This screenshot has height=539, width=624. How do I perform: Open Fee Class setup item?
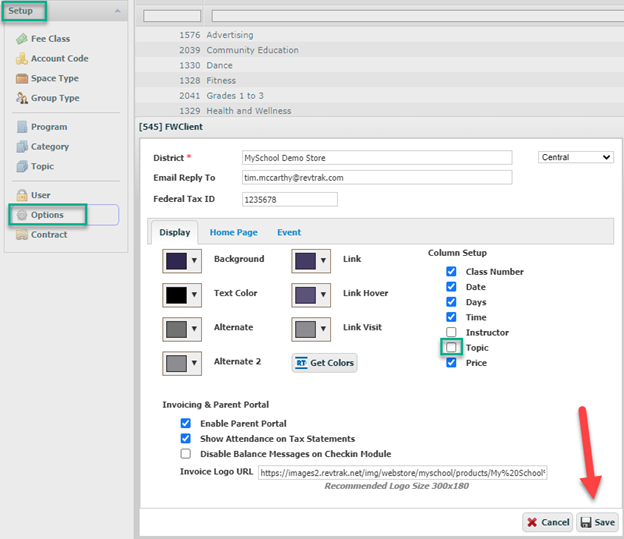51,39
